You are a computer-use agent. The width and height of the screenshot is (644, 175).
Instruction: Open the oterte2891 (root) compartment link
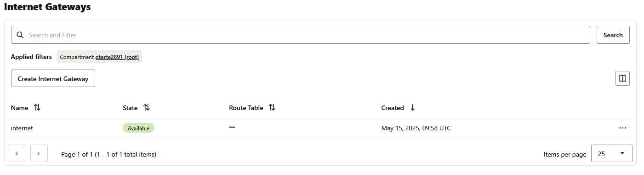click(117, 57)
